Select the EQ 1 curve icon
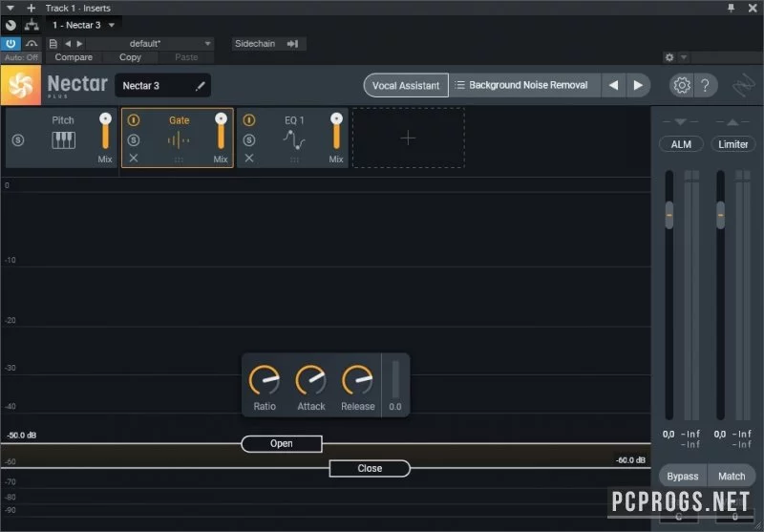This screenshot has width=764, height=532. 294,139
